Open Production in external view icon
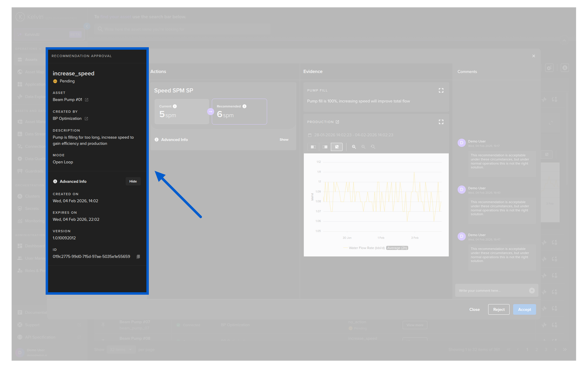This screenshot has height=368, width=588. (x=337, y=122)
